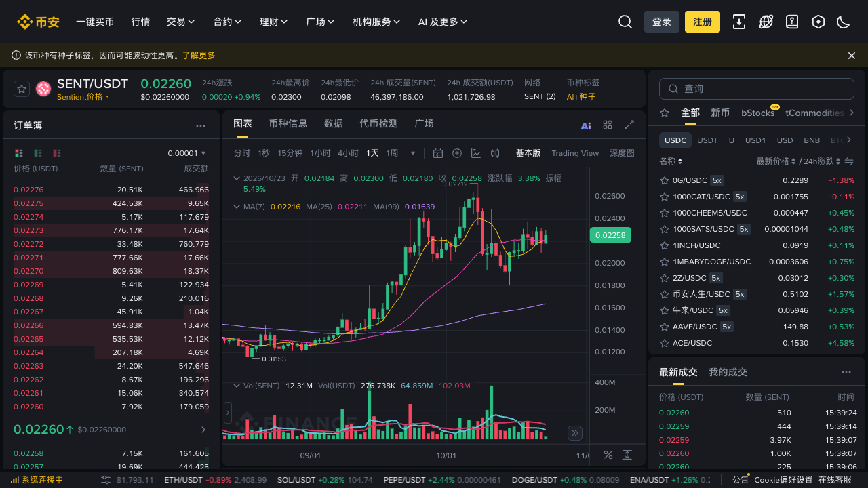Toggle dark mode with moon icon
The width and height of the screenshot is (868, 488).
coord(844,22)
